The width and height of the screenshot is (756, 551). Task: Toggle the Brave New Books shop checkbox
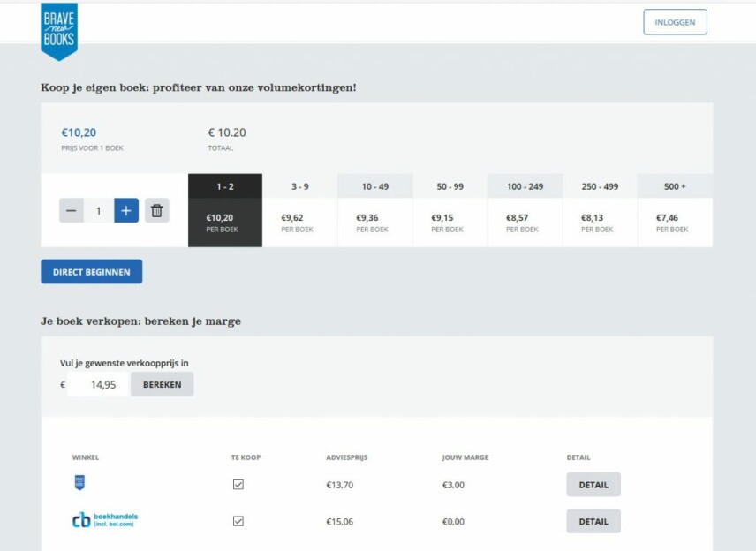pyautogui.click(x=238, y=485)
